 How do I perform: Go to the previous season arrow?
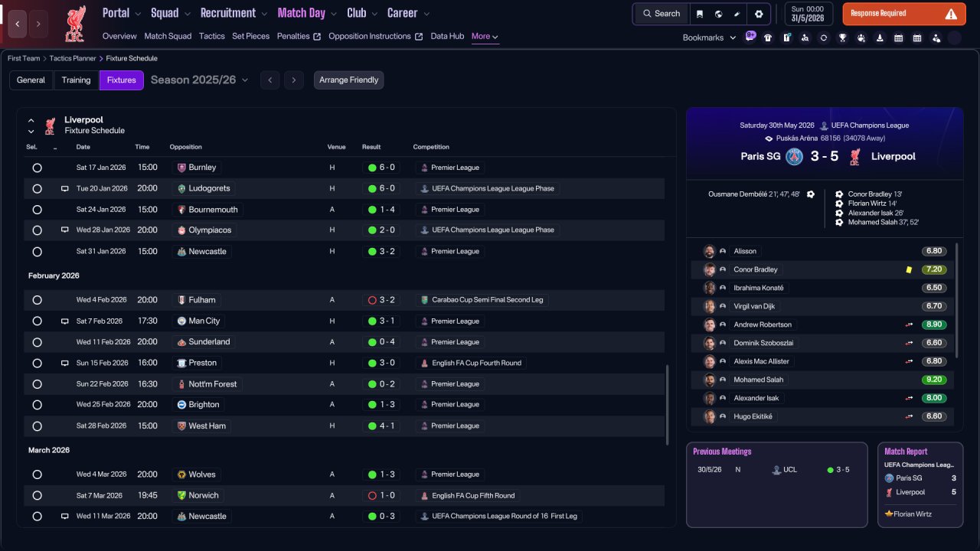pos(269,80)
